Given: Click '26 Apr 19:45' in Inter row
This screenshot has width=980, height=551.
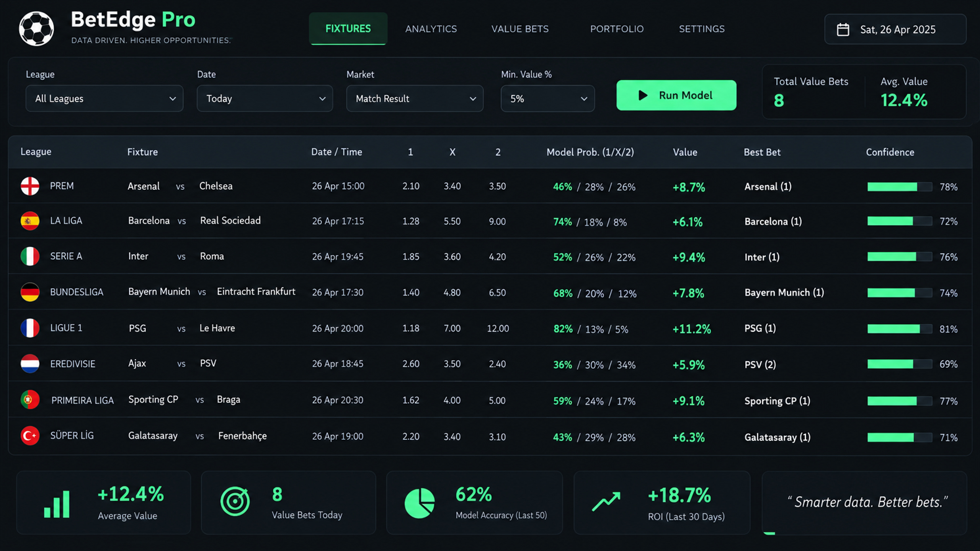Looking at the screenshot, I should (338, 256).
